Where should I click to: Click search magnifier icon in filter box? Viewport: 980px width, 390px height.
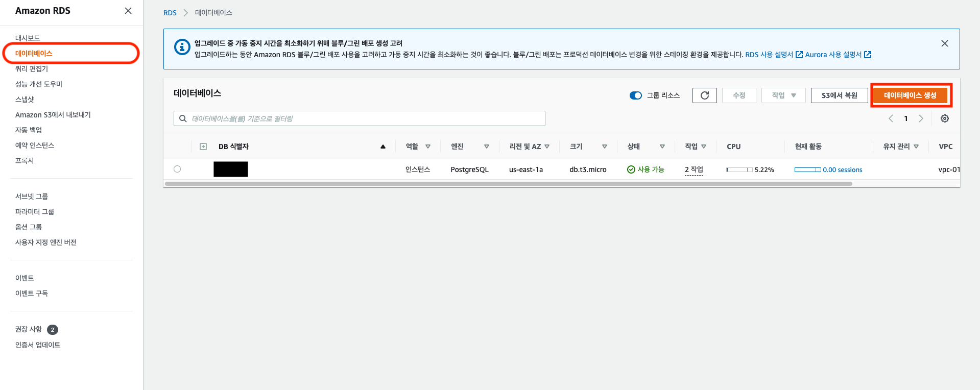[183, 118]
